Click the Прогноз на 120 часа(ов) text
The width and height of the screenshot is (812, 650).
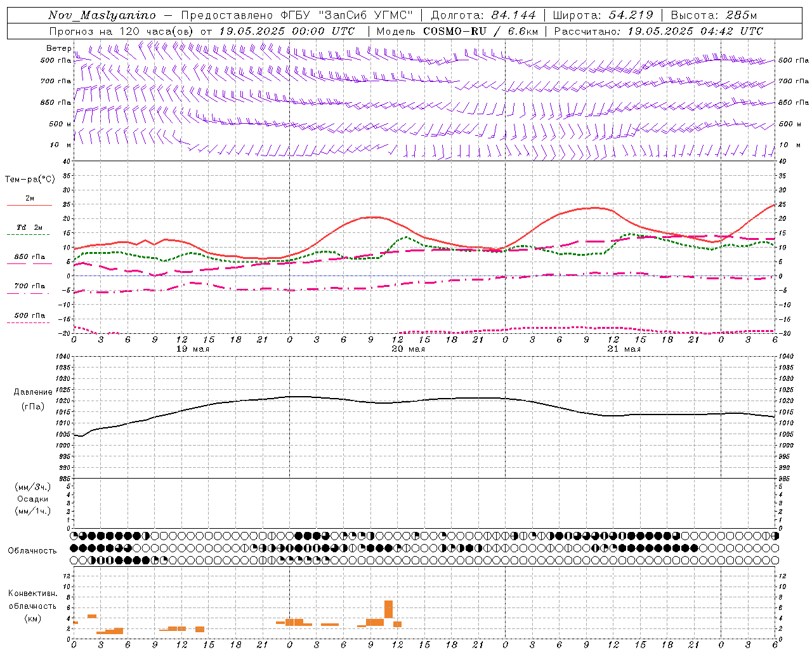point(122,31)
